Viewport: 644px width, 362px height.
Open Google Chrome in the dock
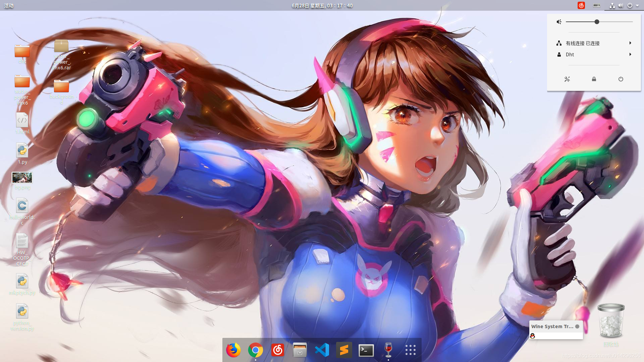256,350
